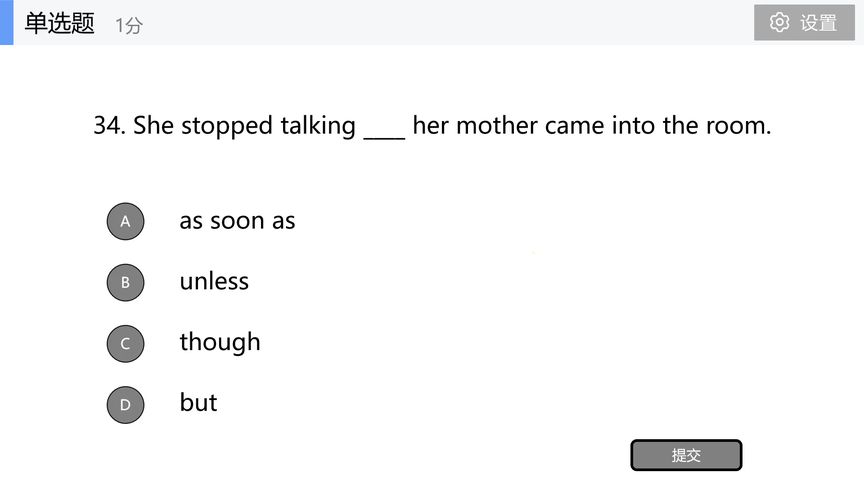Click the answer text "but"
Screen dimensions: 864x486
tap(198, 402)
